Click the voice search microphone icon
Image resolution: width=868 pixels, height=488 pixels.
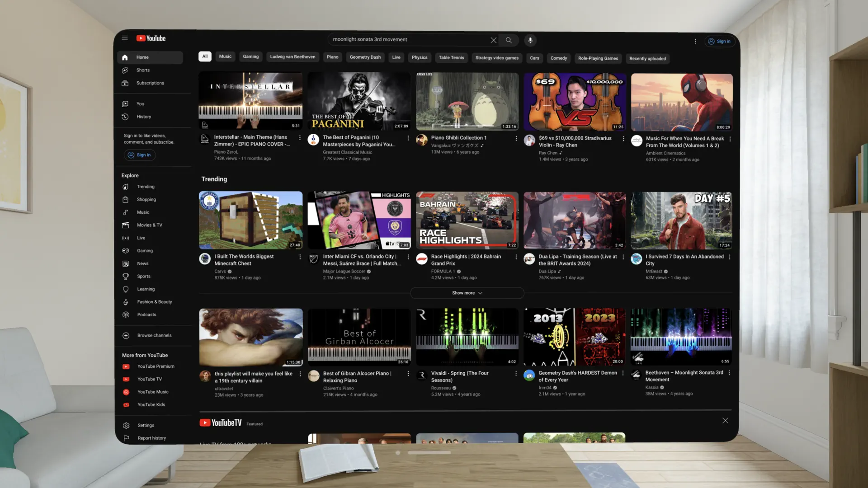(x=530, y=40)
